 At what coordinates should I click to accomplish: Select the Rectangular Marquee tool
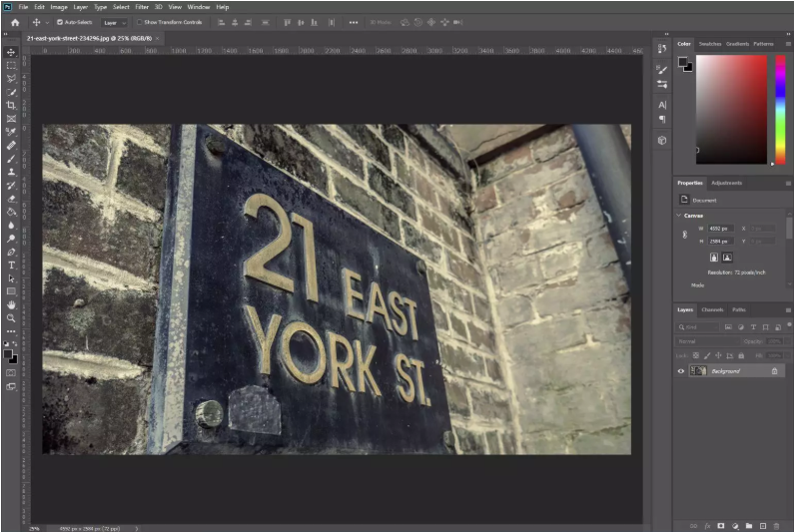pyautogui.click(x=11, y=65)
